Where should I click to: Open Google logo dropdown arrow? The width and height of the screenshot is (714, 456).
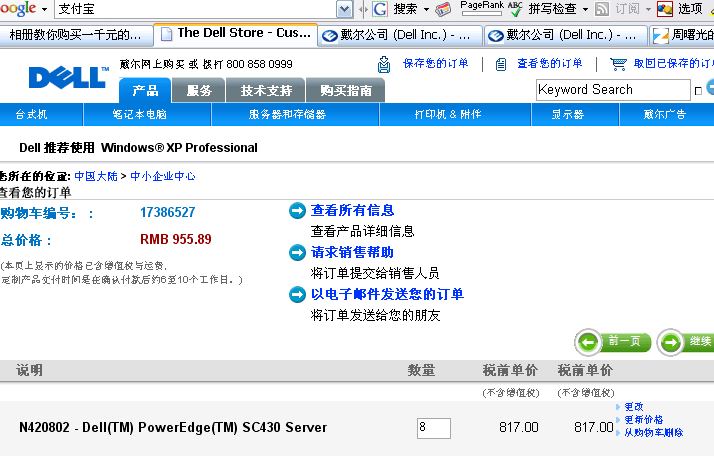click(x=45, y=9)
